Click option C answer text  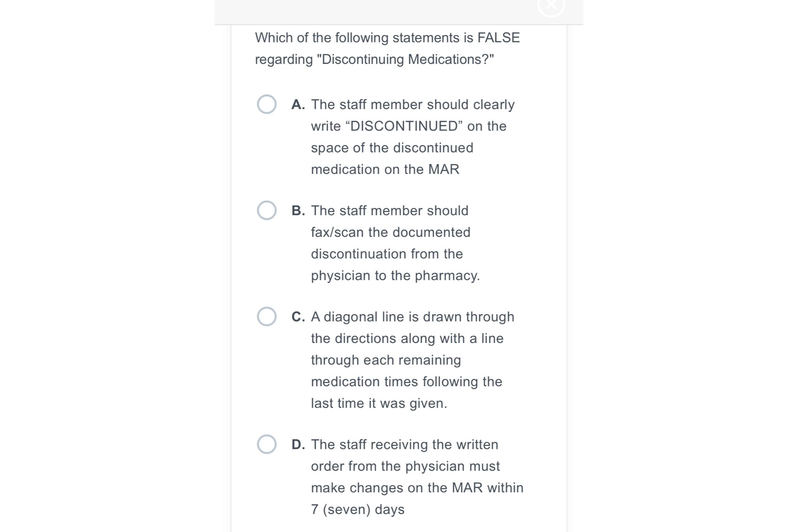tap(406, 360)
